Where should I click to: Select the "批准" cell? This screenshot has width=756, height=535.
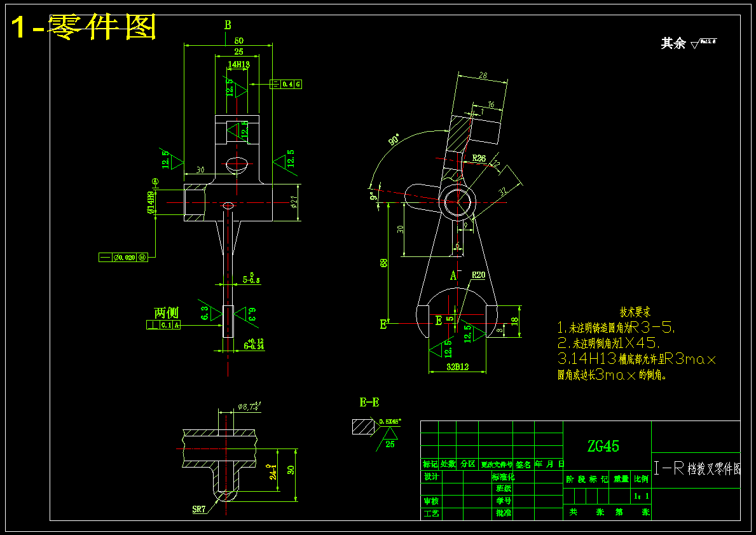[x=504, y=513]
